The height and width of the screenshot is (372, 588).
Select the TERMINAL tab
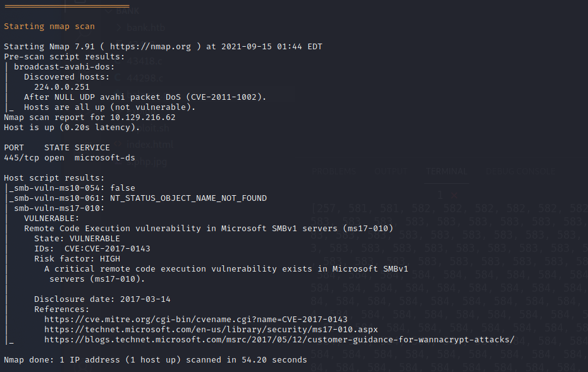click(x=446, y=171)
